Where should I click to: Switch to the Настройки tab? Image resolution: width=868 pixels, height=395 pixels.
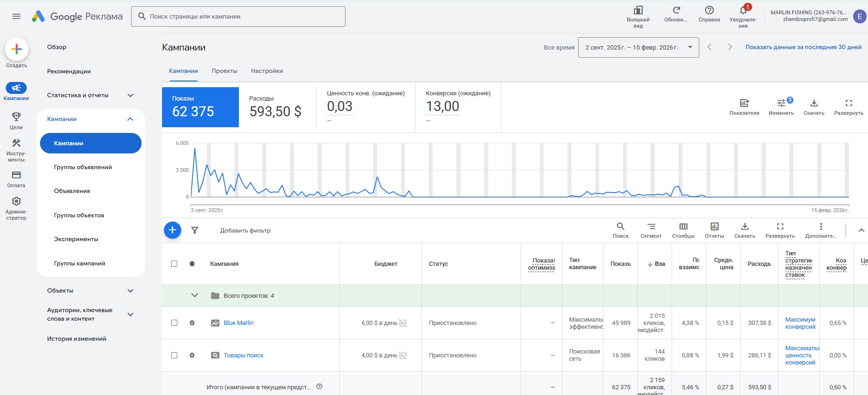click(267, 71)
